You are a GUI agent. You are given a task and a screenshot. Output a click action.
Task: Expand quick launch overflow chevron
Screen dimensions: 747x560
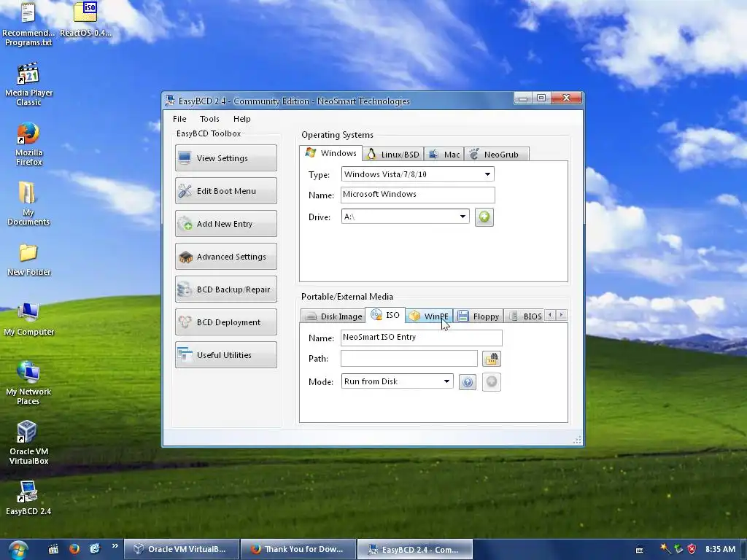pos(115,546)
